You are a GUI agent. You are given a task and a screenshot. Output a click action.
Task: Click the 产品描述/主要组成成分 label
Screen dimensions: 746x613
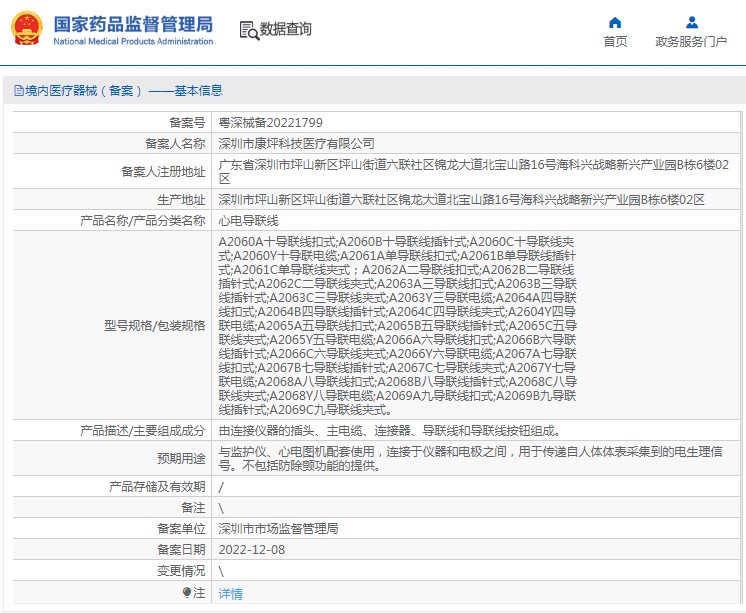point(142,431)
